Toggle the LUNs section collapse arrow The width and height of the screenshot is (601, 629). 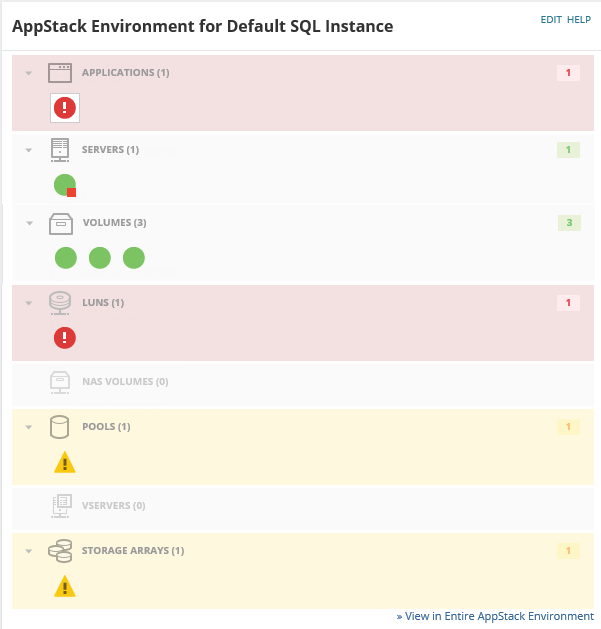pyautogui.click(x=29, y=303)
